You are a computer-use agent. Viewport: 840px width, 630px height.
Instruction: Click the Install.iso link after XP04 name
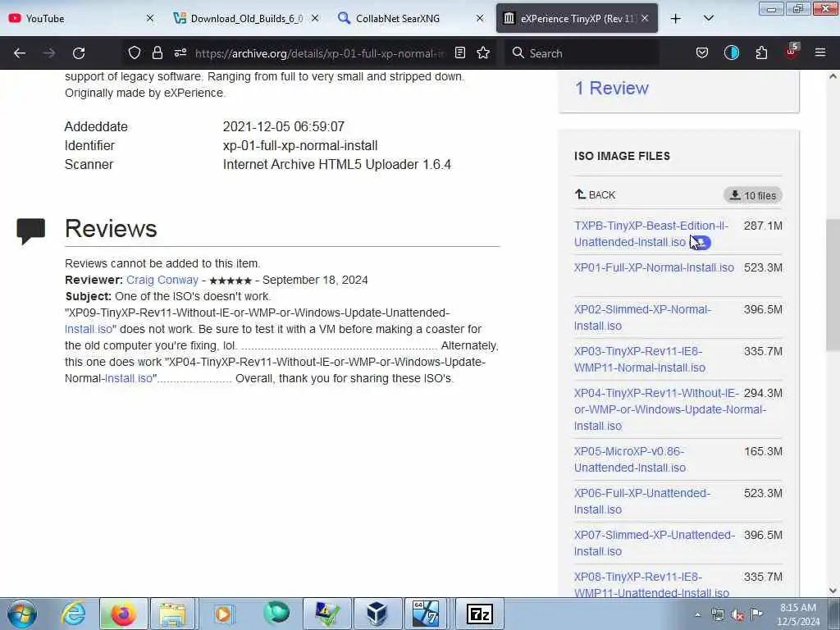click(x=129, y=378)
